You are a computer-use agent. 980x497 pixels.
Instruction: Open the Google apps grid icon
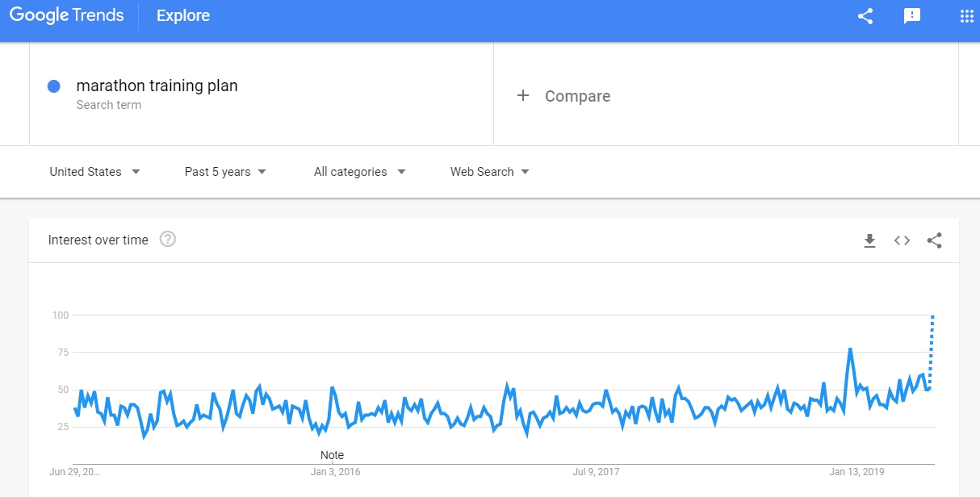[967, 16]
